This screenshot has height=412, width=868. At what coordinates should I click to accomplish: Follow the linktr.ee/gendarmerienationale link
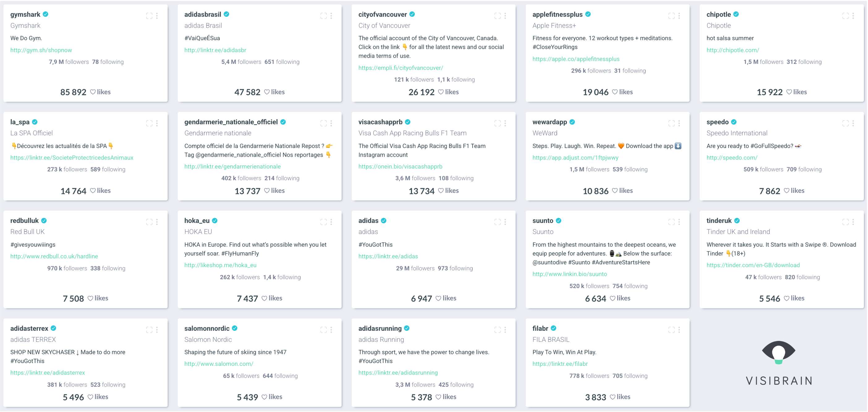[x=232, y=167]
